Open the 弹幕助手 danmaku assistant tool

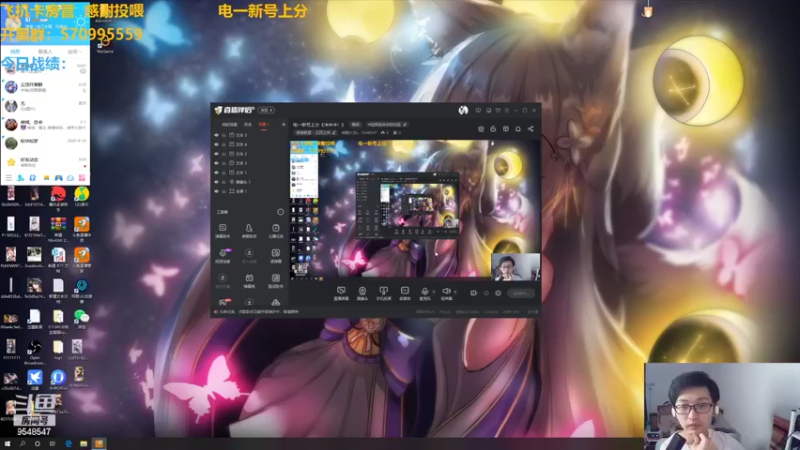point(222,231)
